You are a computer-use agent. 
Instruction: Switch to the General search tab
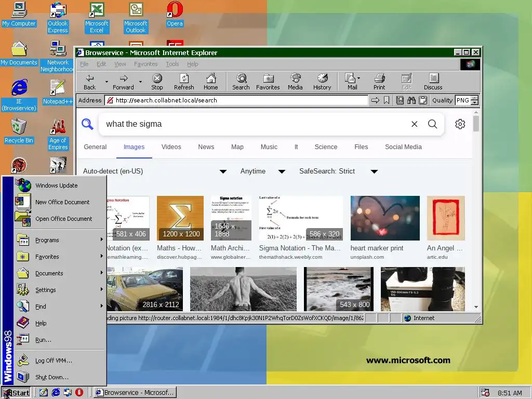[95, 147]
